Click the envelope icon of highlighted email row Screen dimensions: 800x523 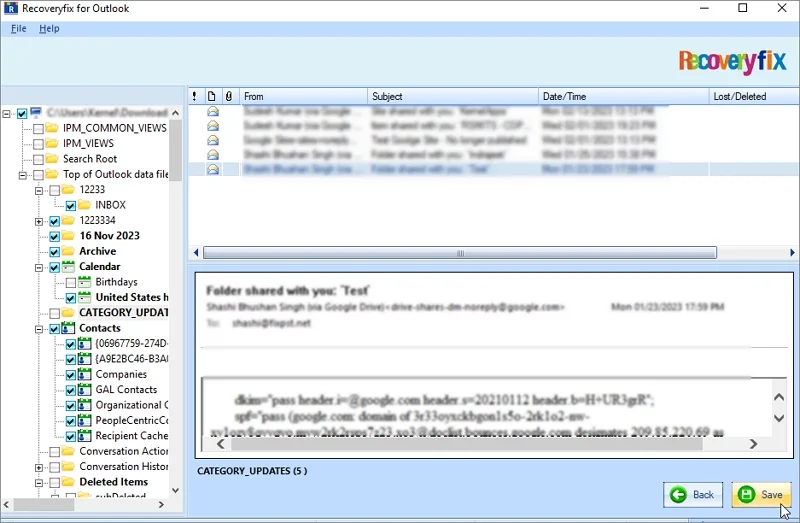tap(213, 169)
